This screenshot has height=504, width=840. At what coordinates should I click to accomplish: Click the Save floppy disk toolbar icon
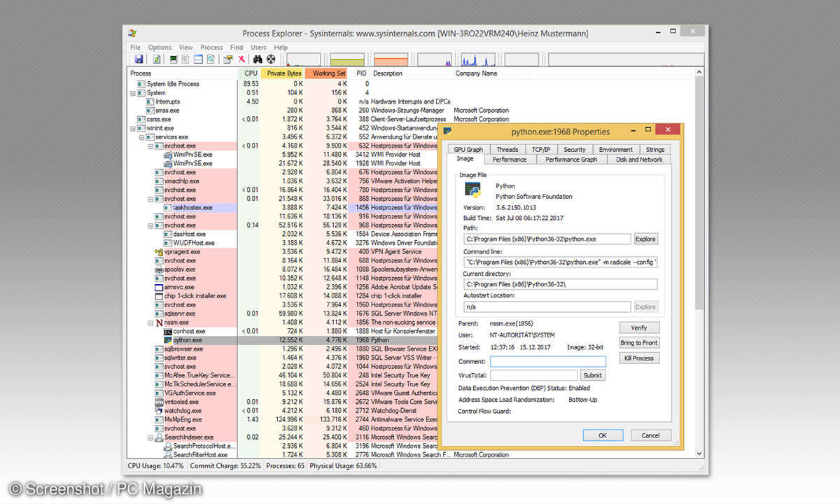coord(139,59)
